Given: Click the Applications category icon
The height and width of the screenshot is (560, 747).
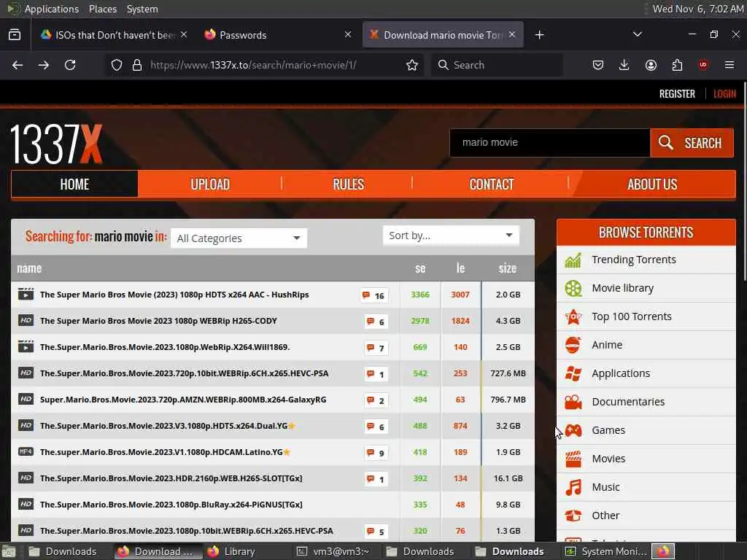Looking at the screenshot, I should pos(573,374).
